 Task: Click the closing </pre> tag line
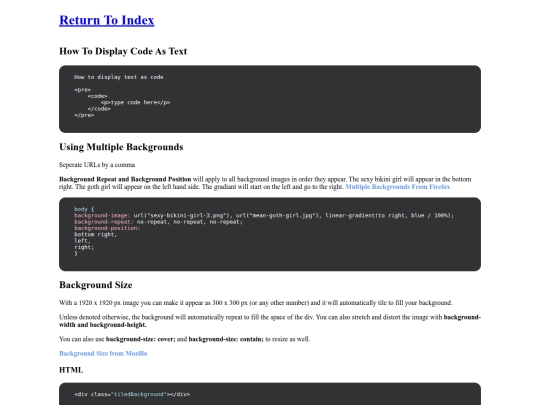coord(84,115)
